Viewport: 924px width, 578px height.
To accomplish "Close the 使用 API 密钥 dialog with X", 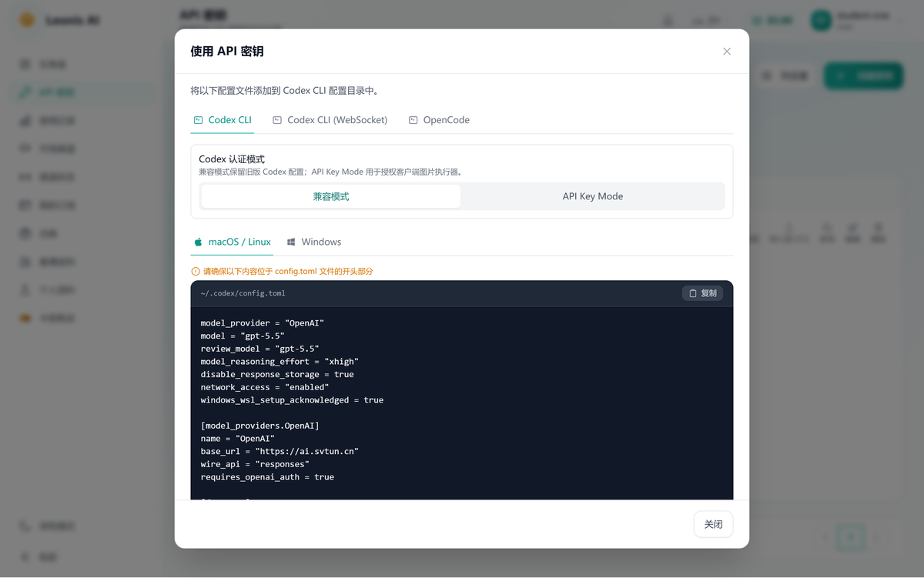I will pyautogui.click(x=727, y=52).
